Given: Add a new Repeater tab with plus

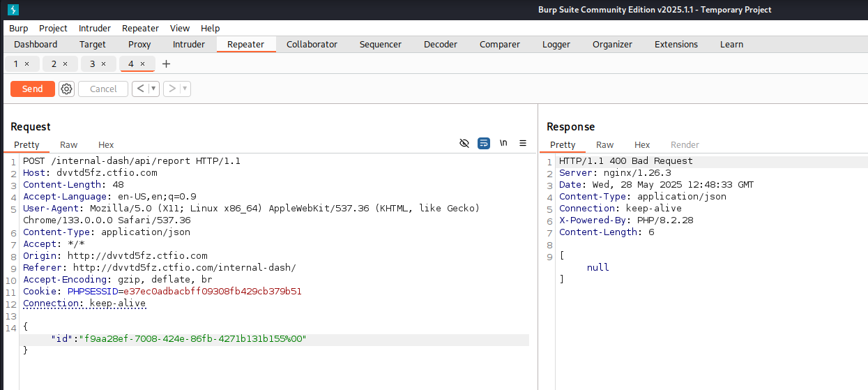Looking at the screenshot, I should [x=166, y=63].
